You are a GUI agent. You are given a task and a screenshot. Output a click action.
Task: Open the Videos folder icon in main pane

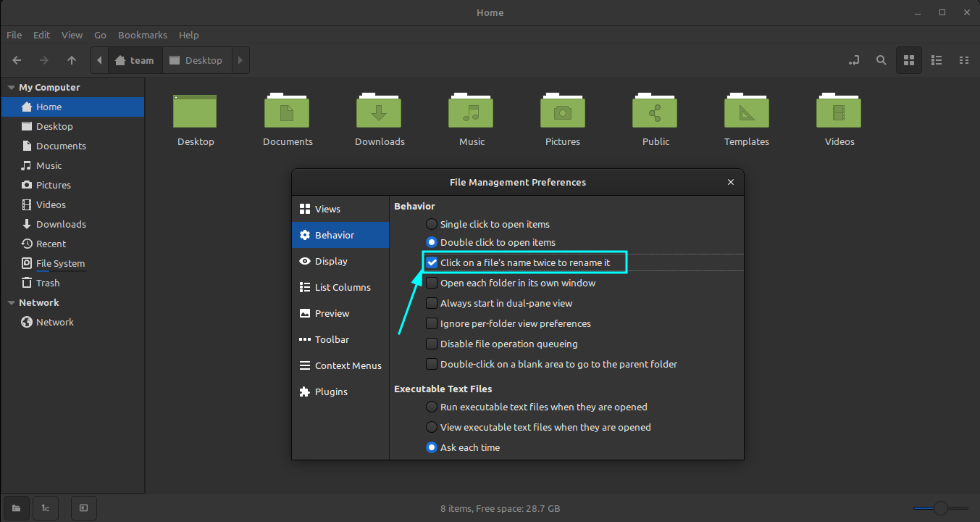839,112
